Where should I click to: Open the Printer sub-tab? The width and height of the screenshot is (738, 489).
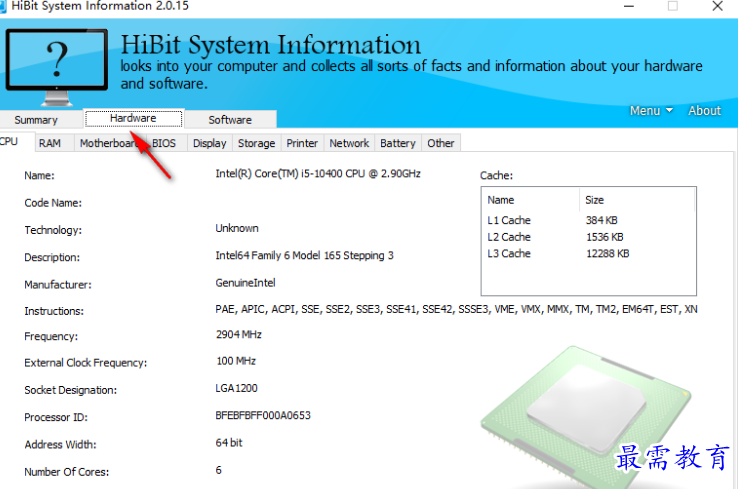302,143
